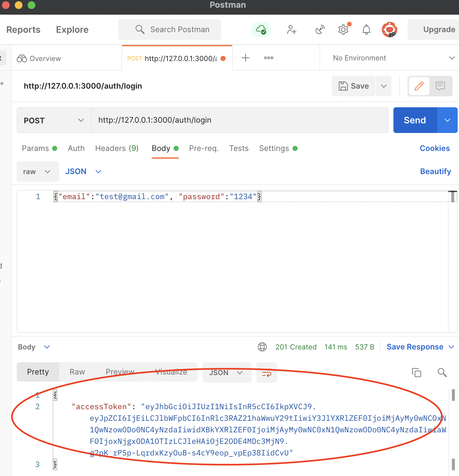Select the request Body tab

point(165,148)
